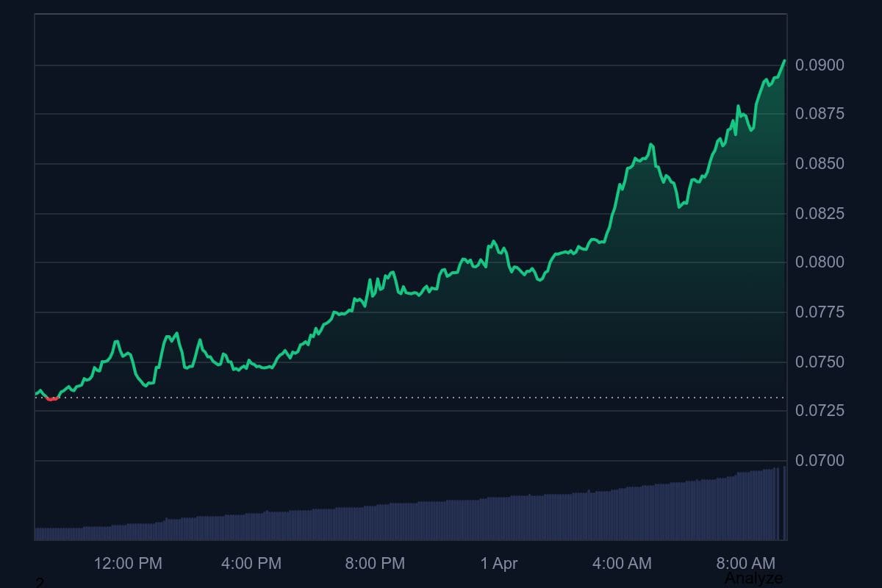Image resolution: width=882 pixels, height=588 pixels.
Task: Click the 8:00 AM time axis label
Action: pos(745,564)
